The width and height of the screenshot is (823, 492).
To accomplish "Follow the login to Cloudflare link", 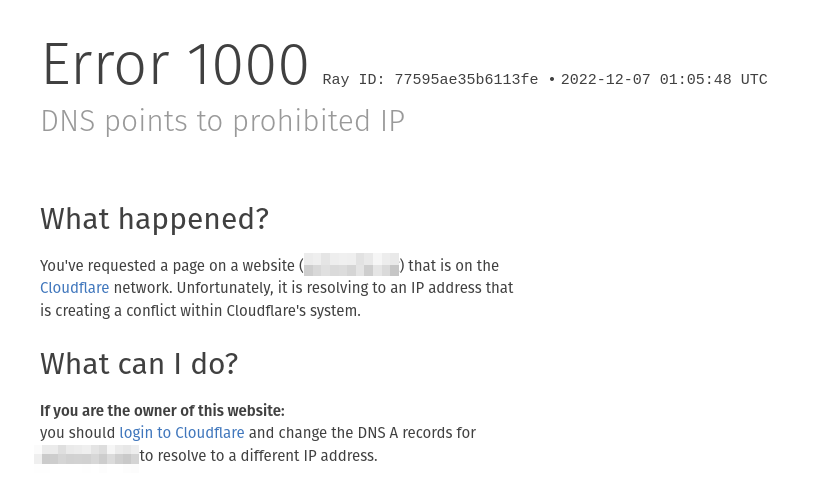I will pos(182,433).
